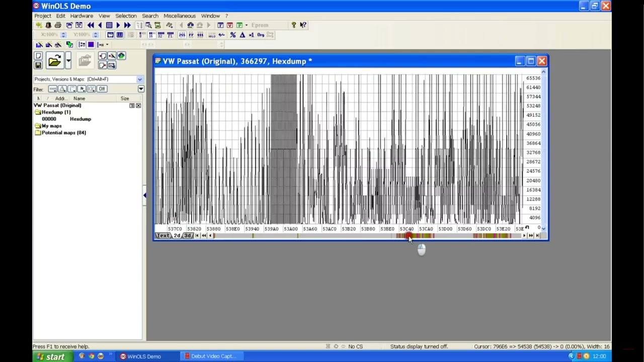The image size is (644, 362).
Task: Open the Project menu
Action: point(43,16)
